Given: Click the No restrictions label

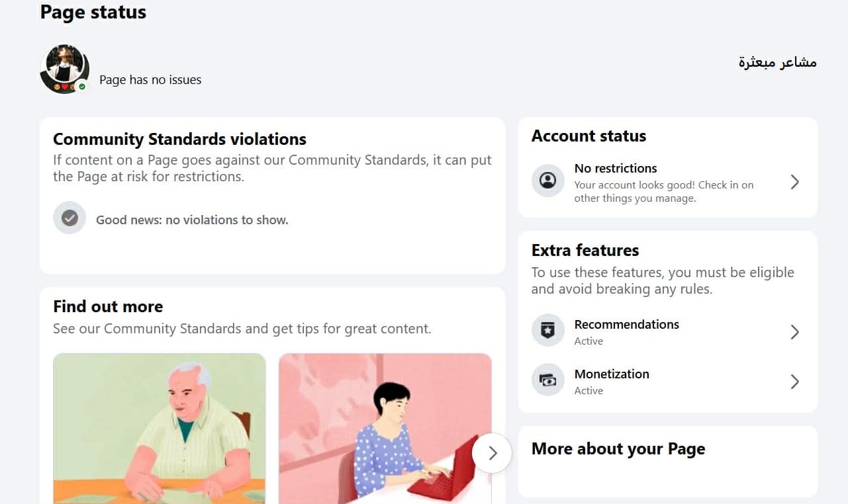Looking at the screenshot, I should tap(616, 168).
